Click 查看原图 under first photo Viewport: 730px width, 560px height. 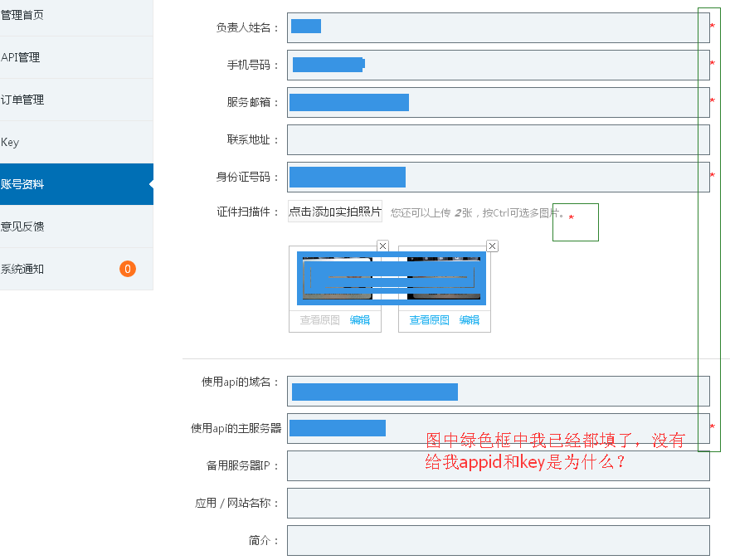pos(320,320)
